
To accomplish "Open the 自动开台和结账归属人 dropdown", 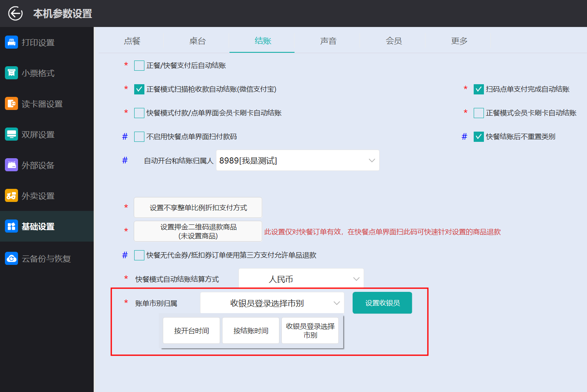I will [298, 160].
